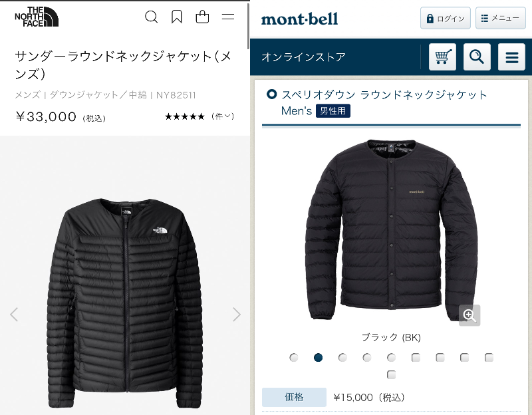Image resolution: width=532 pixels, height=415 pixels.
Task: Click the ログイン login button
Action: [x=446, y=18]
